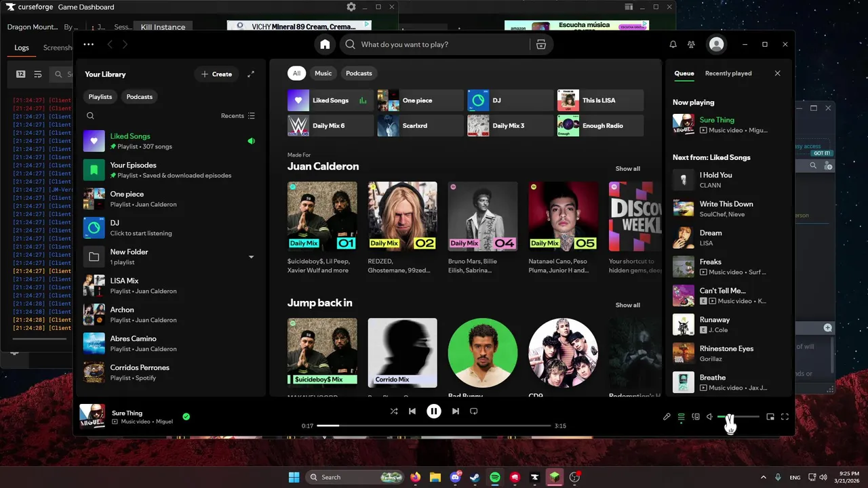Toggle repeat mode
The image size is (868, 488).
[474, 411]
